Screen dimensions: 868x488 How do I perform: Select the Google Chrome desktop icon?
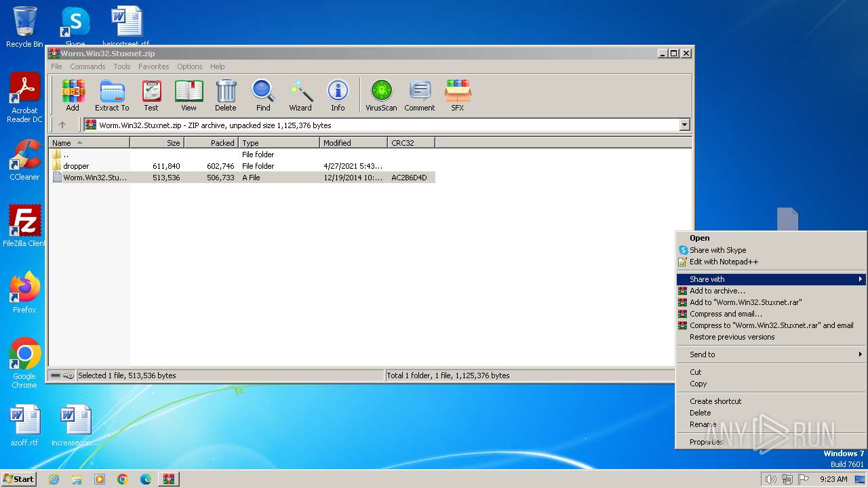click(24, 363)
